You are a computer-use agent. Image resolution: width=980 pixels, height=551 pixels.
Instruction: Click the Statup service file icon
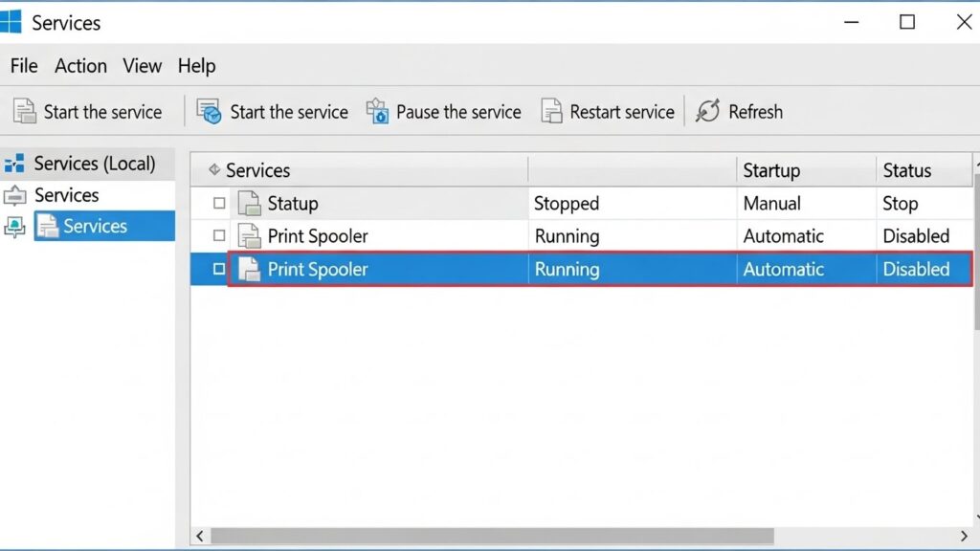(x=249, y=204)
